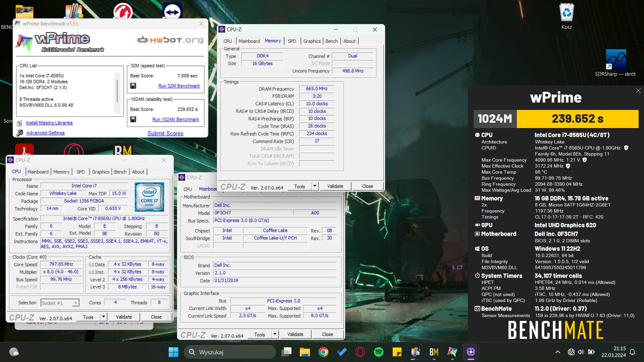
Task: Open the SDRSharp shortcut on desktop
Action: [615, 63]
